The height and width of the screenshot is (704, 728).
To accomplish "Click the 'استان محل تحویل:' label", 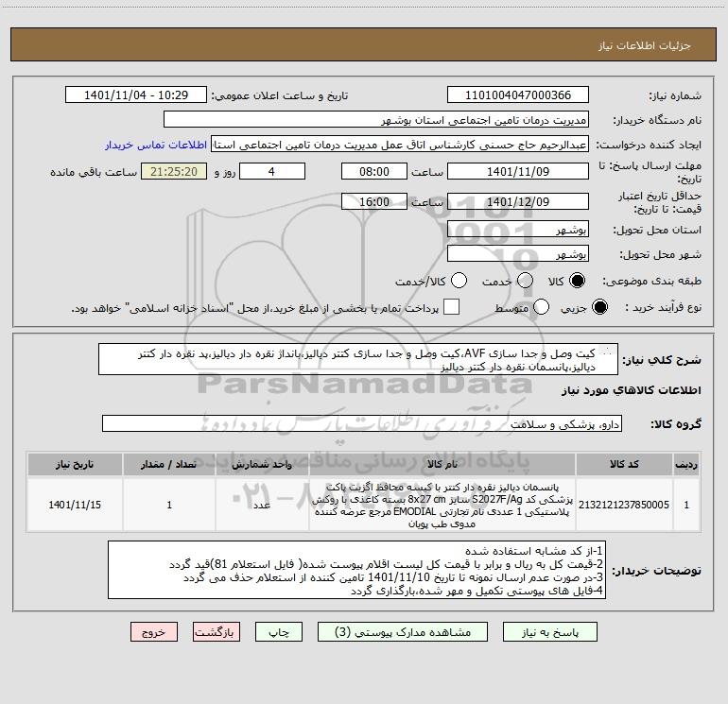I will 657,231.
